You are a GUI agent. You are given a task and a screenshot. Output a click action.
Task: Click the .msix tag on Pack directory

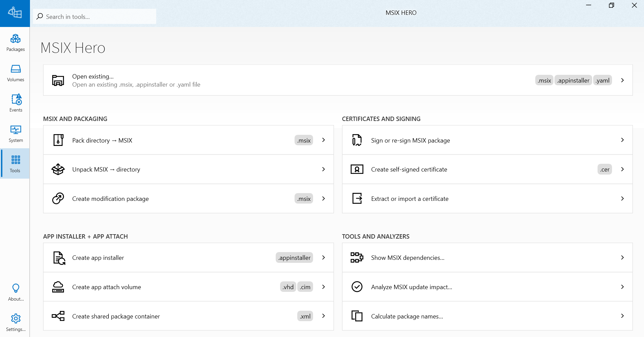304,140
